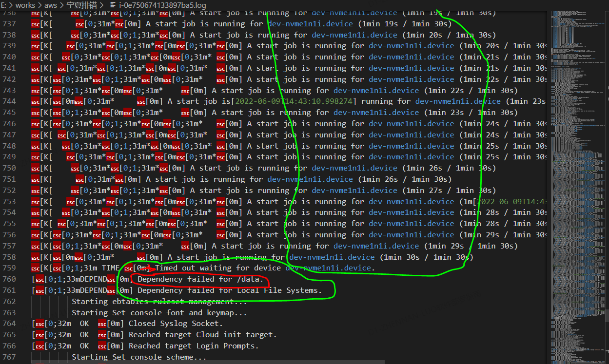Click line number 760 in the gutter
Screen dimensions: 609x364
click(x=9, y=279)
